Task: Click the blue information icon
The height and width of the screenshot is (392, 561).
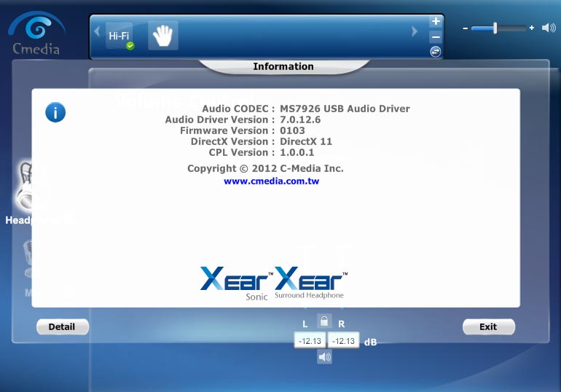Action: pyautogui.click(x=55, y=112)
